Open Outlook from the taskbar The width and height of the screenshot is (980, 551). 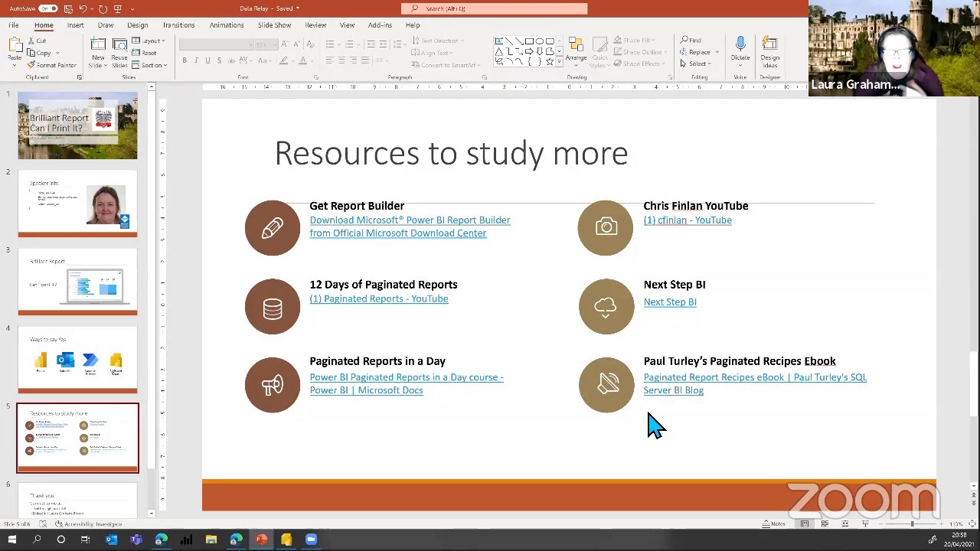[x=111, y=540]
